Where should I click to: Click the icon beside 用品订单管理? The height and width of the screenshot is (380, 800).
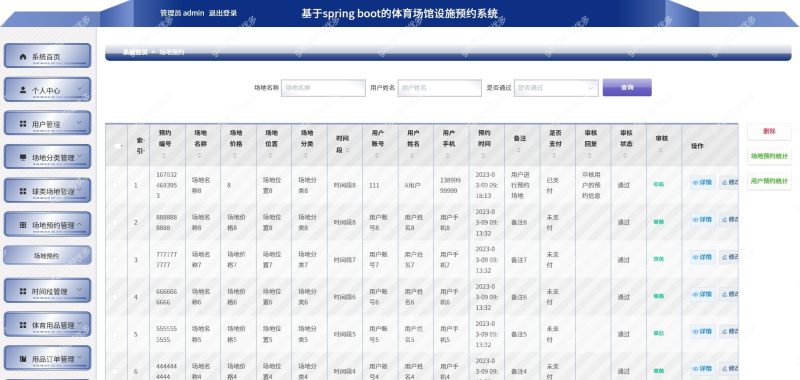pyautogui.click(x=23, y=359)
